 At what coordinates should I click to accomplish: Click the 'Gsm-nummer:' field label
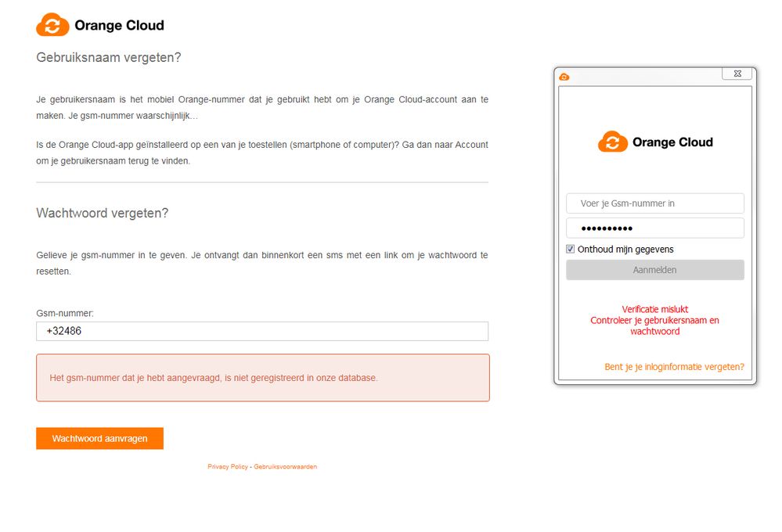65,313
